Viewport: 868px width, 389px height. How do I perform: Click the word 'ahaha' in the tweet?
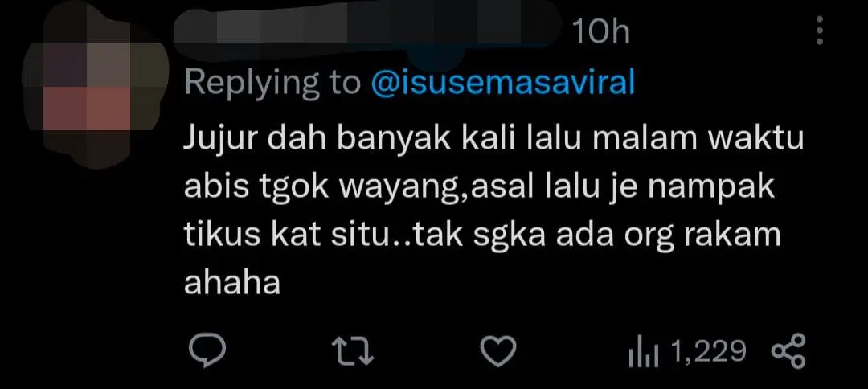[232, 283]
